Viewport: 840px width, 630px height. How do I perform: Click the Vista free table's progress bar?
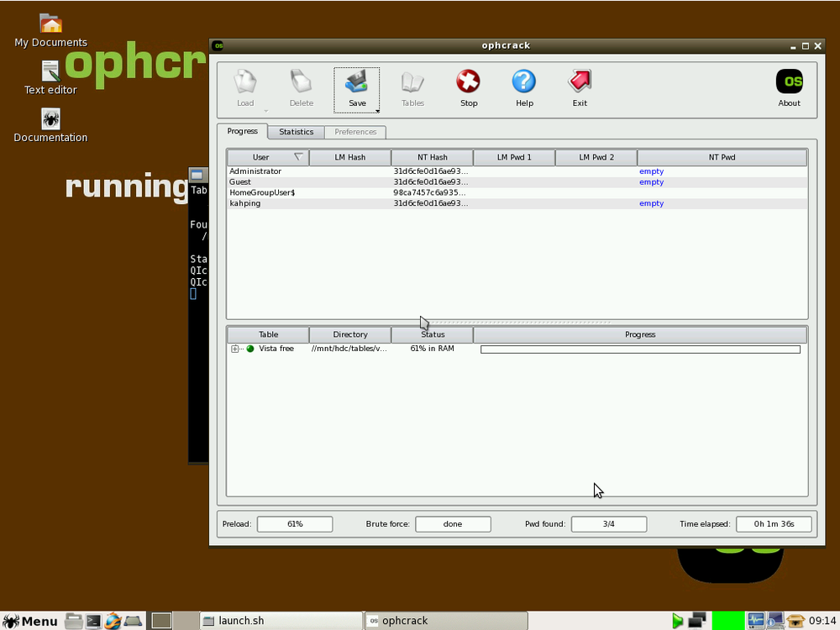[640, 349]
